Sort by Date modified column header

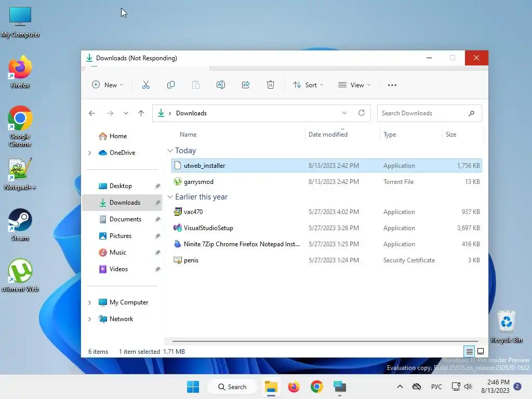[342, 135]
